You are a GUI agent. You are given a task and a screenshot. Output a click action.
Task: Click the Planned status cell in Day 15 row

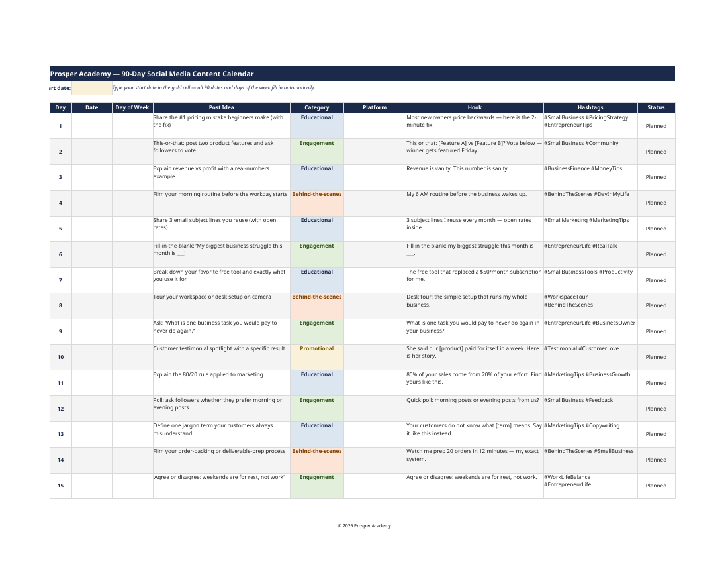656,486
